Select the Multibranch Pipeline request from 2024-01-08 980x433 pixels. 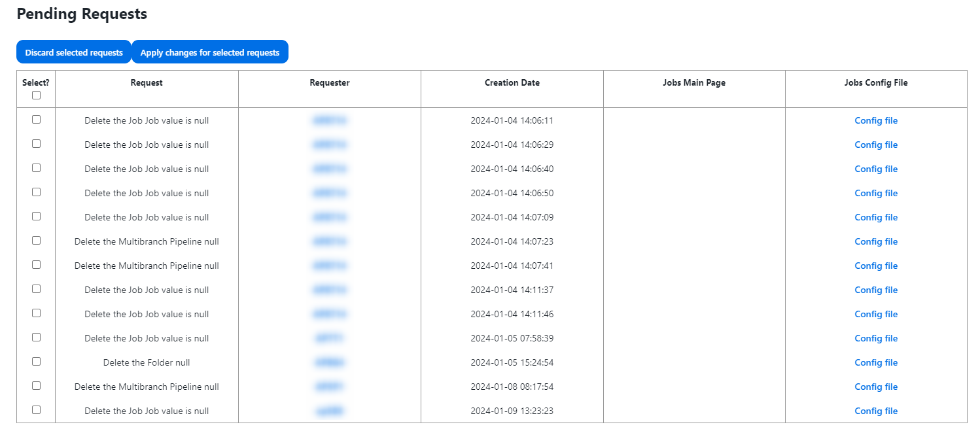pos(36,386)
